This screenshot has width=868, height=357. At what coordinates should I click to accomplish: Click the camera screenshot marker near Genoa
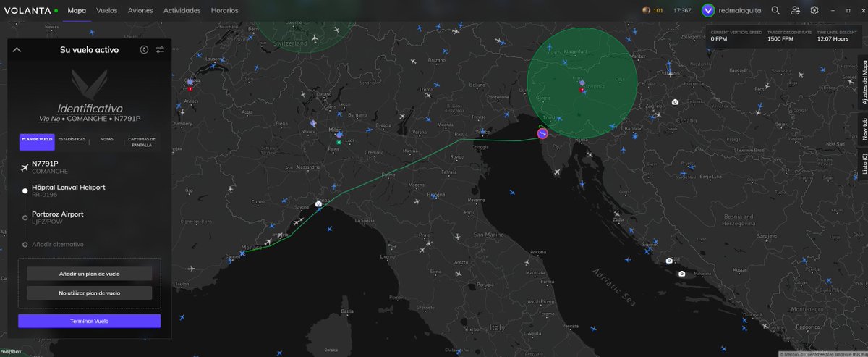pyautogui.click(x=318, y=204)
